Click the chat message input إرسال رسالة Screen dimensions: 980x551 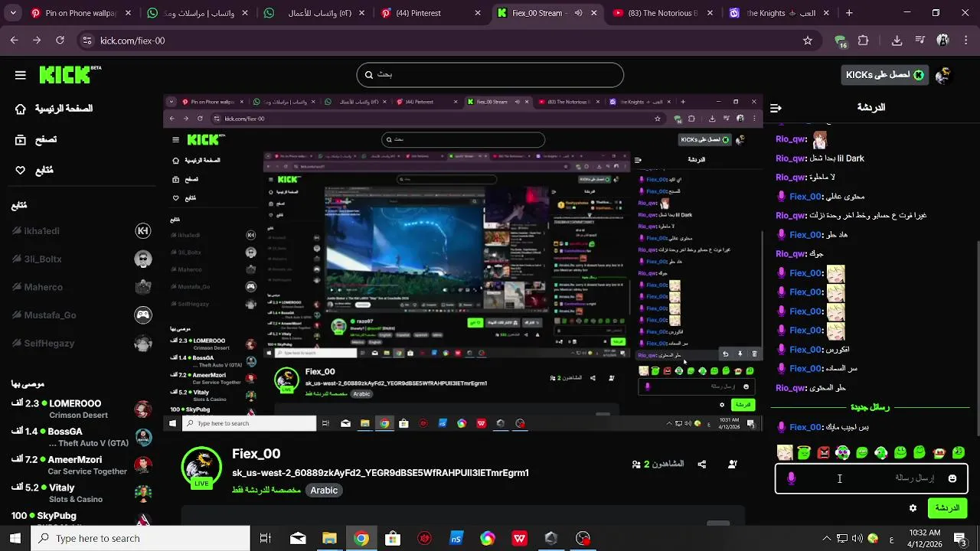pyautogui.click(x=871, y=478)
